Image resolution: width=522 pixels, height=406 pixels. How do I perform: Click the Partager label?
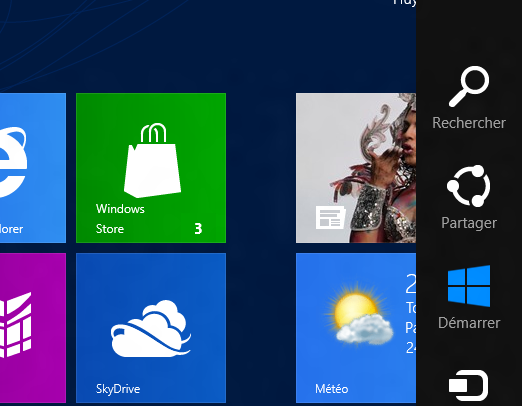469,223
